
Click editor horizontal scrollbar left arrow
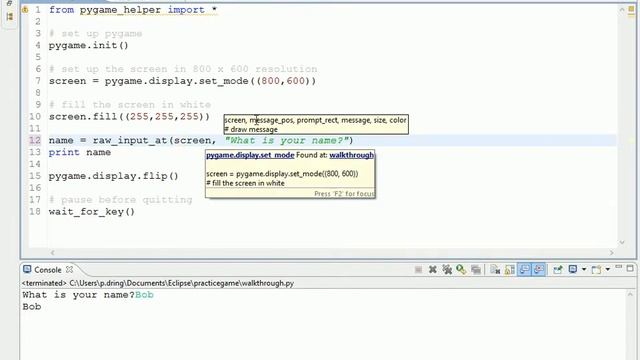[52, 253]
